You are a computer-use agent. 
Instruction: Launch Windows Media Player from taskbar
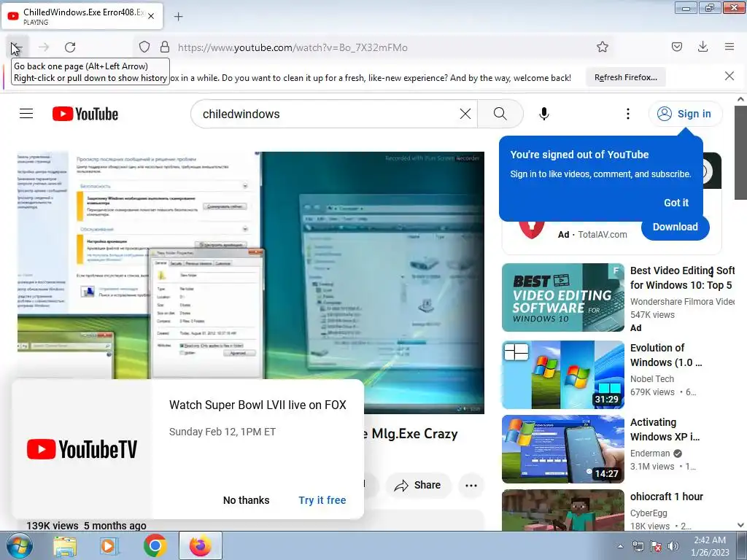(109, 545)
